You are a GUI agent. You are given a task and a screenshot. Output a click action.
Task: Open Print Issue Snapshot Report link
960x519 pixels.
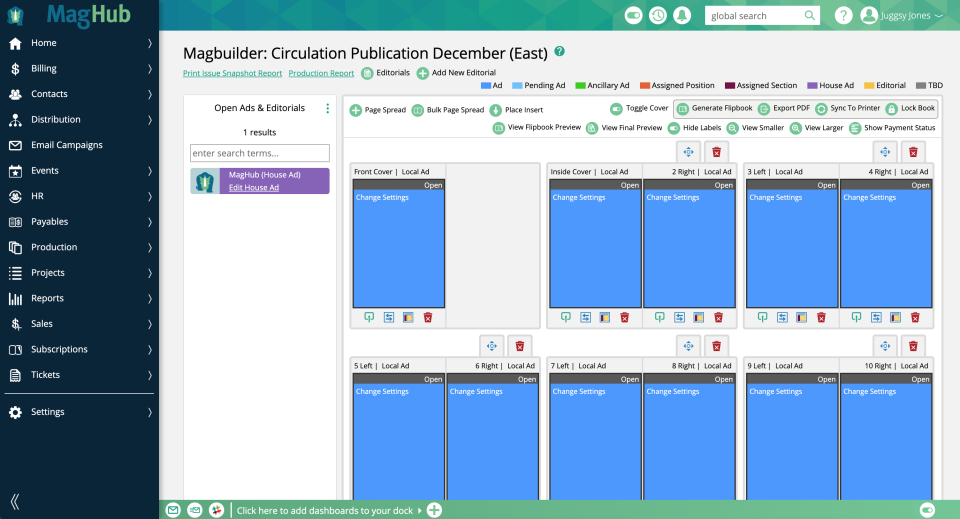(x=233, y=73)
